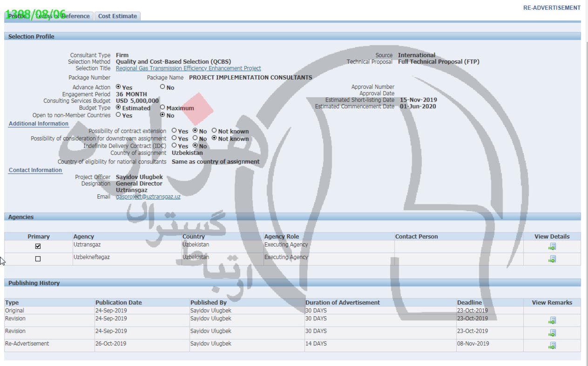Select Yes for Indefinite Delivery Contract

click(174, 146)
